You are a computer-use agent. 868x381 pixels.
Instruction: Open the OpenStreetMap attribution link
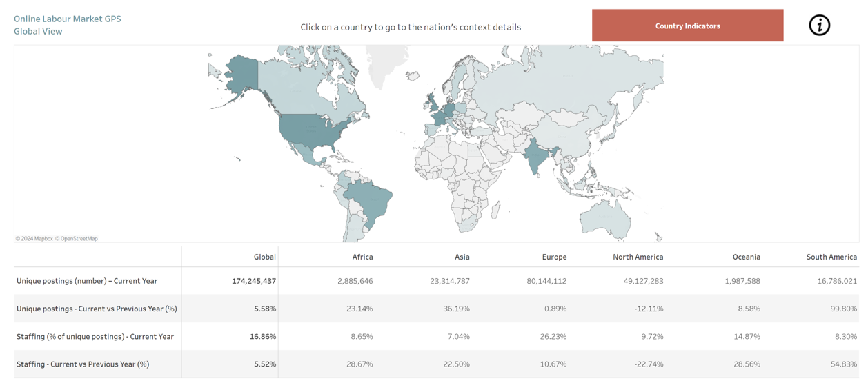click(77, 239)
